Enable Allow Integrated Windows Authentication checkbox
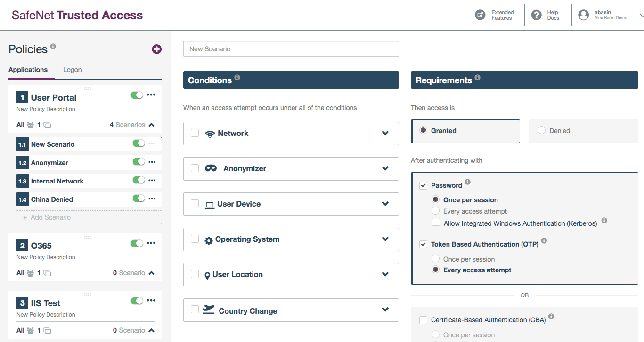The image size is (644, 342). 436,222
